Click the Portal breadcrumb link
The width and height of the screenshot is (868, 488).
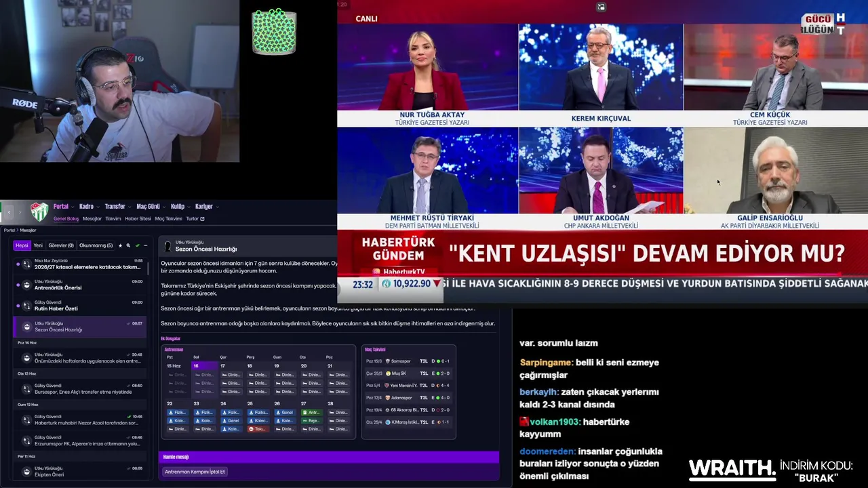(x=9, y=230)
